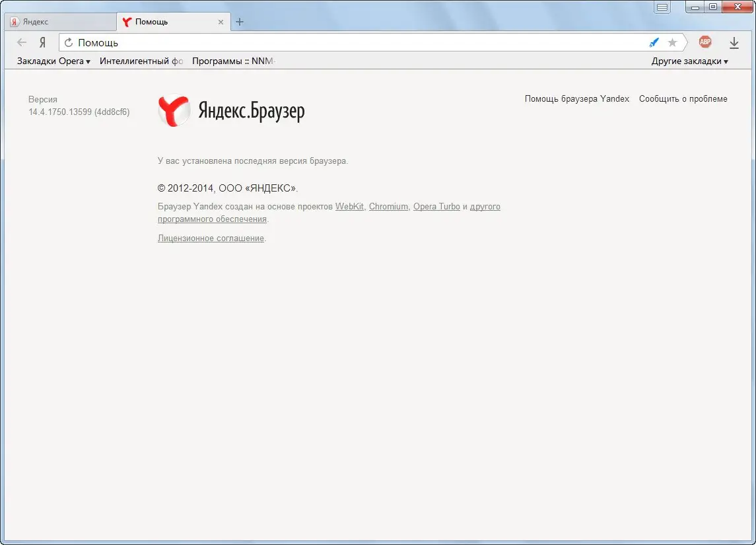Close the Помощь tab
The image size is (756, 545).
(x=221, y=22)
